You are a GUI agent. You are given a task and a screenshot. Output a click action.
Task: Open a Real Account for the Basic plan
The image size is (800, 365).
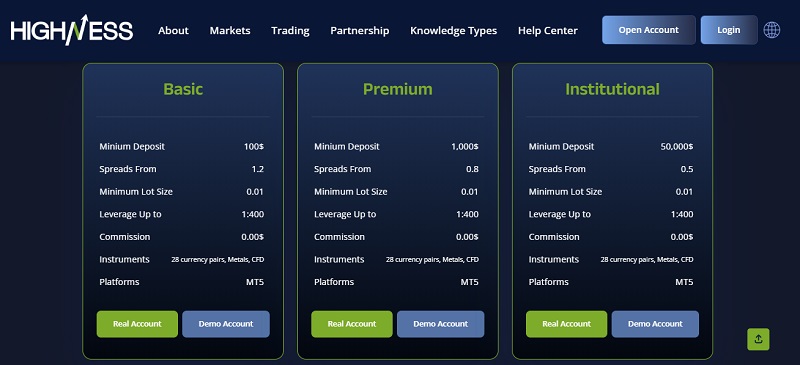[137, 324]
